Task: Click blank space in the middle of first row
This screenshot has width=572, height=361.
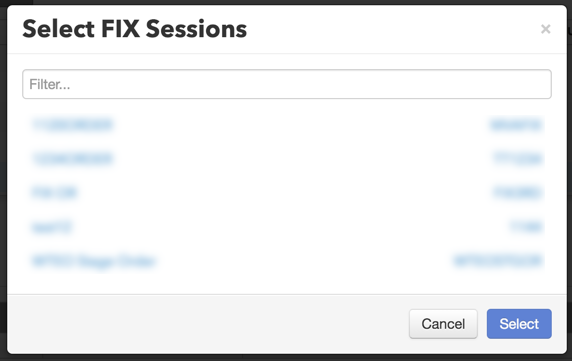Action: 299,125
